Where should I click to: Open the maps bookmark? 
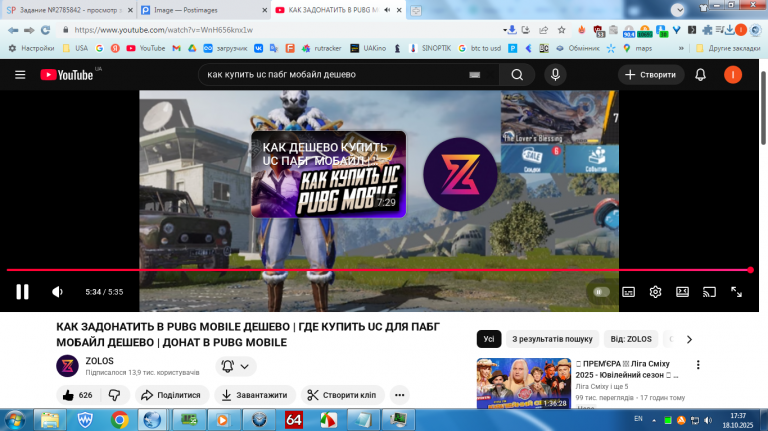tap(638, 48)
